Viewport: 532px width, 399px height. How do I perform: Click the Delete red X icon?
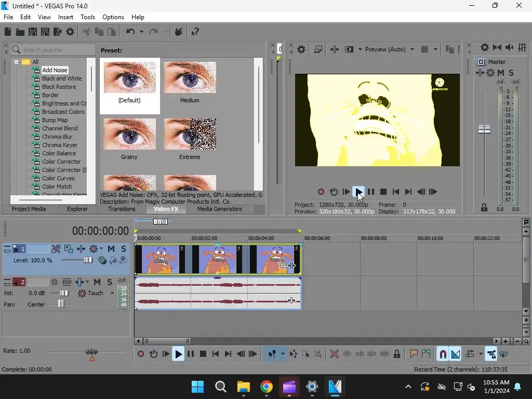[x=334, y=354]
